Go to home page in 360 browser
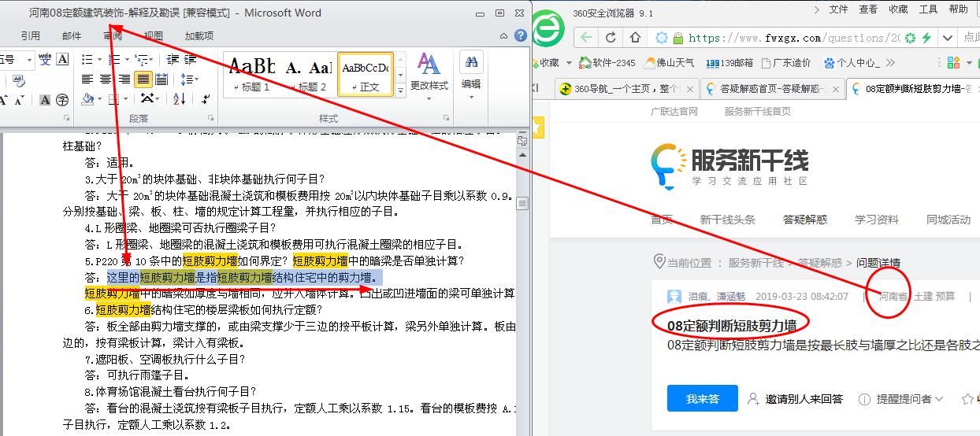The width and height of the screenshot is (980, 436). pyautogui.click(x=635, y=37)
